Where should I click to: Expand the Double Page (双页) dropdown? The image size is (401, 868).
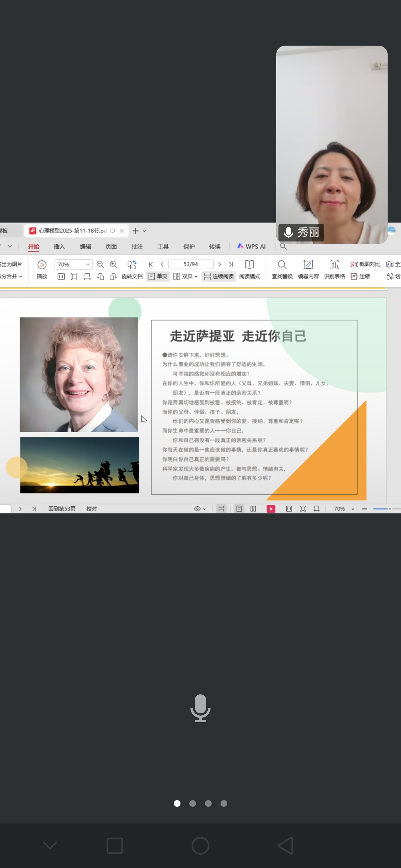click(196, 277)
